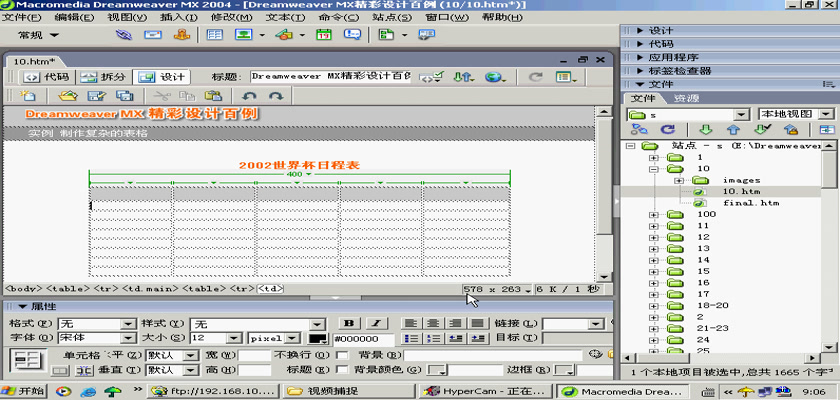The width and height of the screenshot is (840, 400).
Task: Toggle Bold formatting in Properties
Action: pos(350,323)
